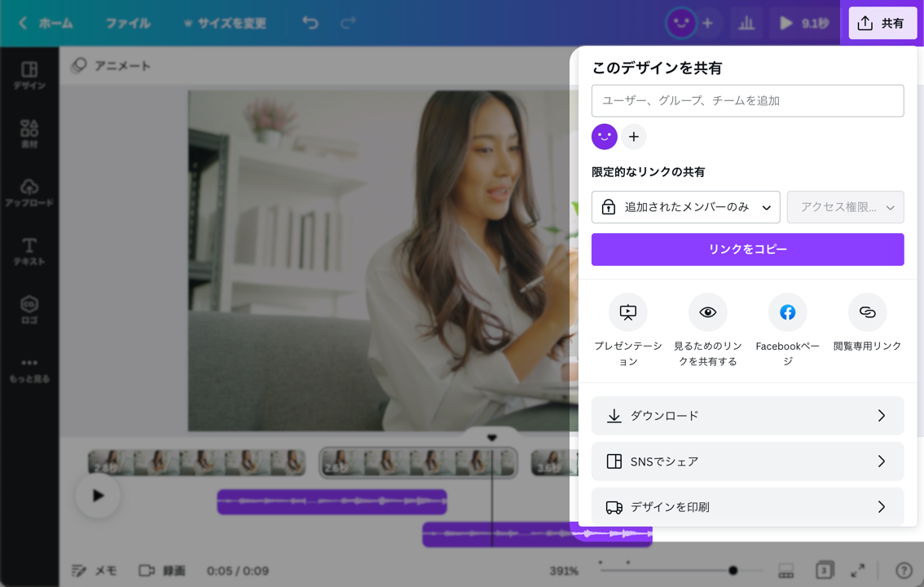Click the アニメート button
The image size is (924, 587).
[111, 65]
